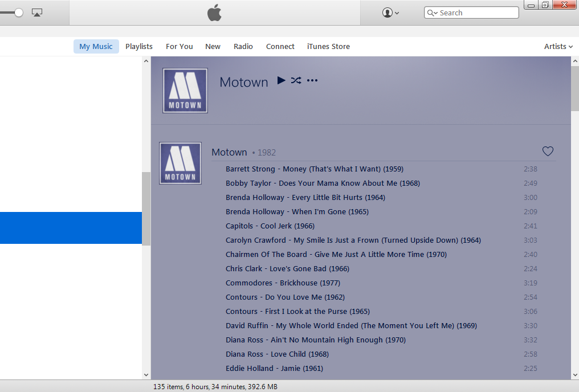Viewport: 579px width, 392px height.
Task: Click sidebar scroll up arrow
Action: point(146,61)
